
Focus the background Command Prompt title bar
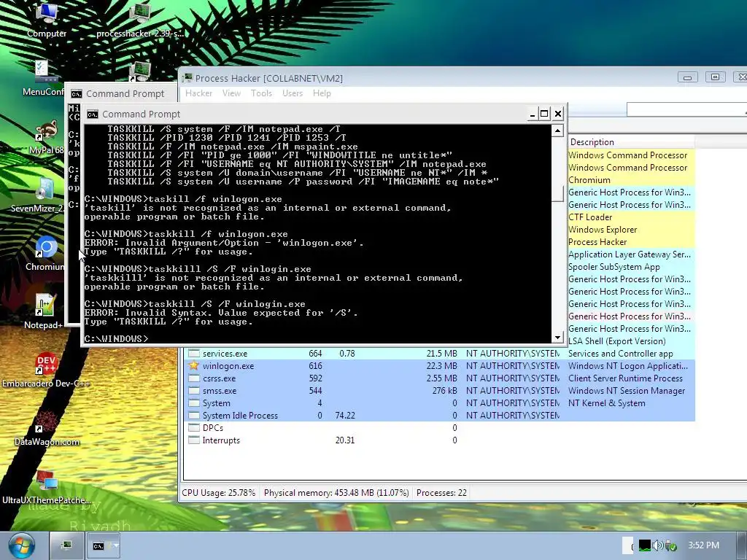122,93
